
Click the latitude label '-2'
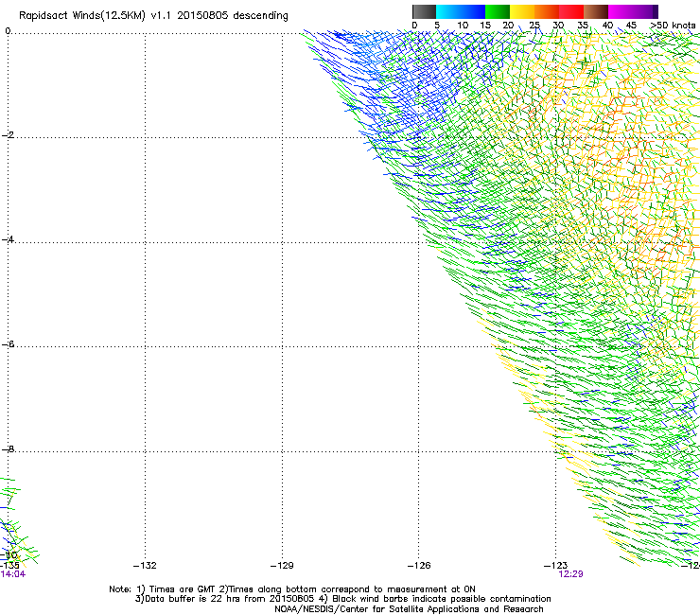pos(8,135)
